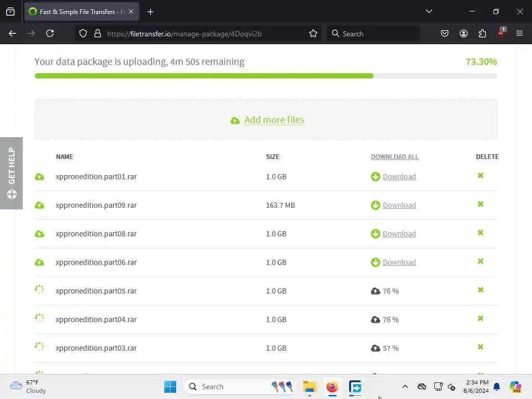Click uploaded cloud icon left of part06.rar
Image resolution: width=532 pixels, height=399 pixels.
[x=39, y=262]
